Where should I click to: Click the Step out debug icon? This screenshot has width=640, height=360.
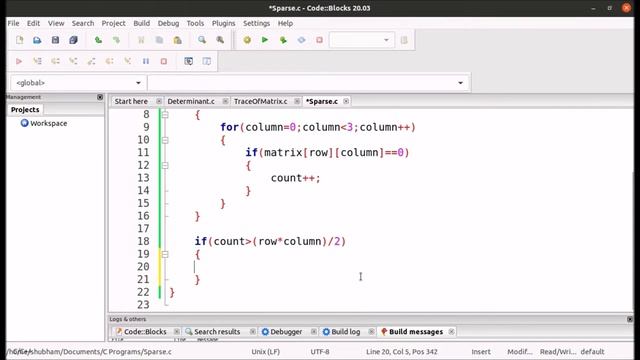point(91,61)
